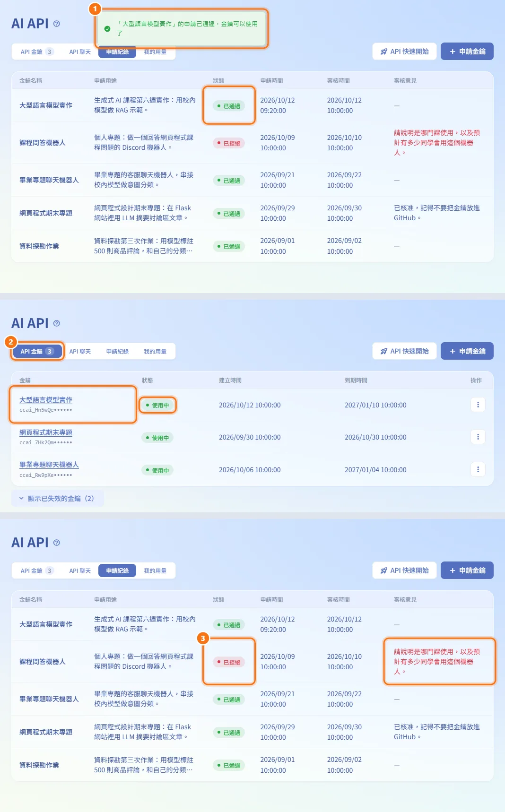Click the 已拒絕 badge for 課程問答機器人 in bottom panel
Image resolution: width=505 pixels, height=812 pixels.
(x=229, y=662)
